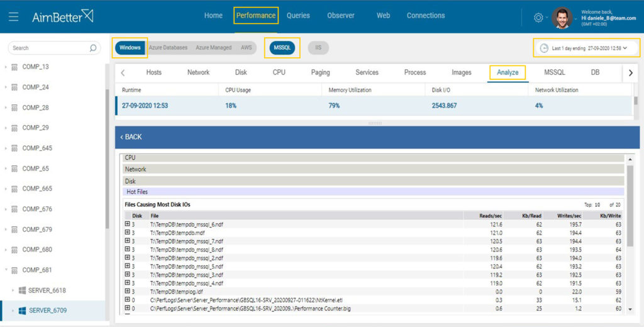Expand the templog.ldf file row

(x=127, y=291)
